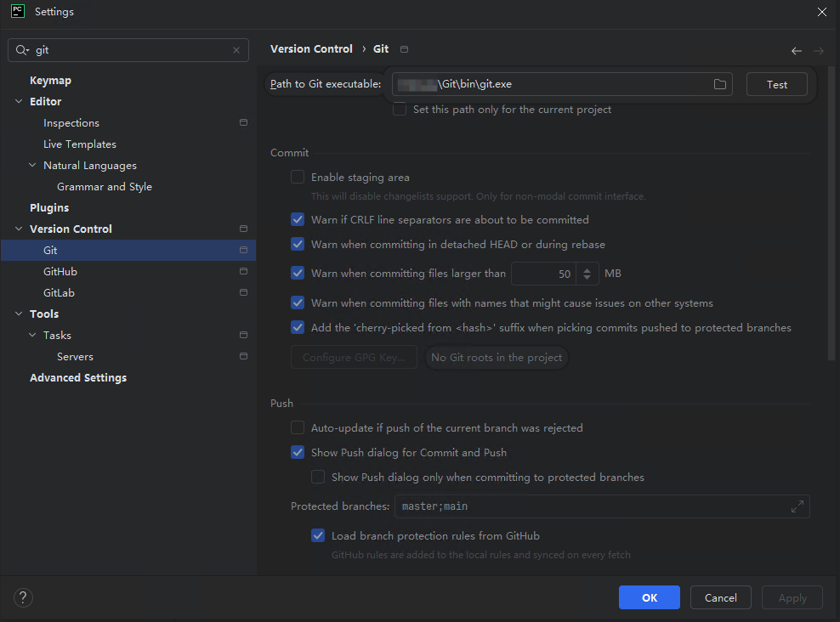Uncheck 'Load branch protection rules from GitHub'
Image resolution: width=840 pixels, height=622 pixels.
(x=318, y=536)
